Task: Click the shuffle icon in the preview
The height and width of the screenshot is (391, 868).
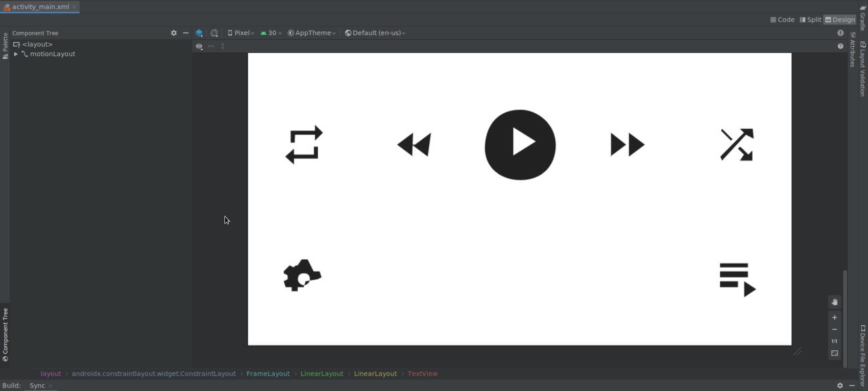Action: point(736,144)
